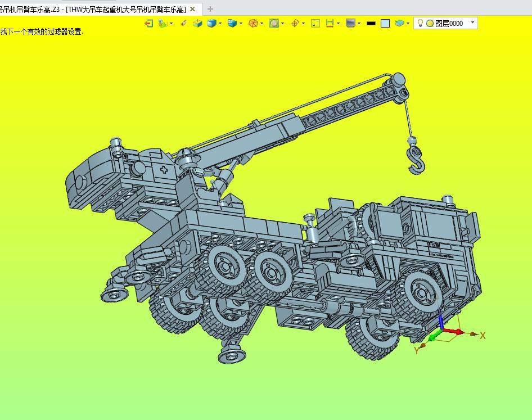The width and height of the screenshot is (532, 420).
Task: Expand the layers manager dropdown arrow
Action: click(408, 24)
